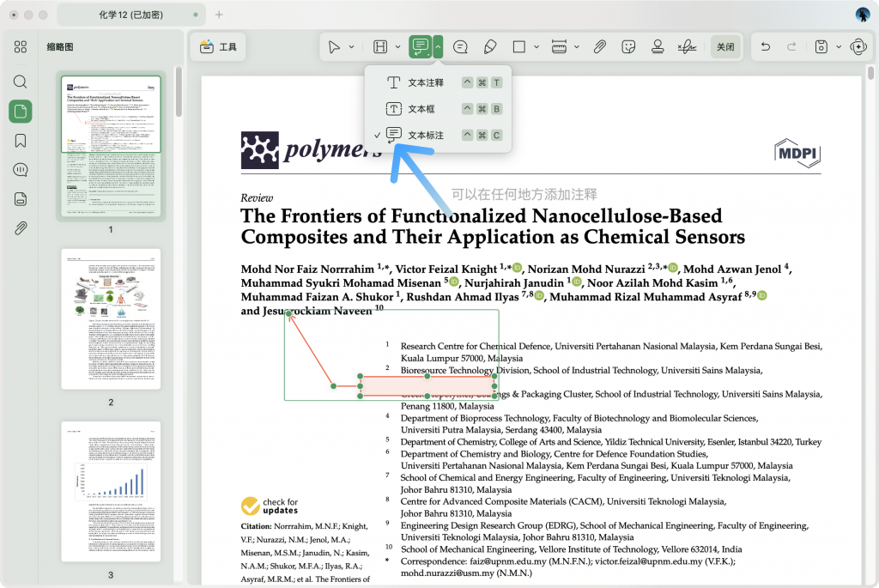This screenshot has height=588, width=879.
Task: Click the word Review above the title
Action: tap(257, 198)
